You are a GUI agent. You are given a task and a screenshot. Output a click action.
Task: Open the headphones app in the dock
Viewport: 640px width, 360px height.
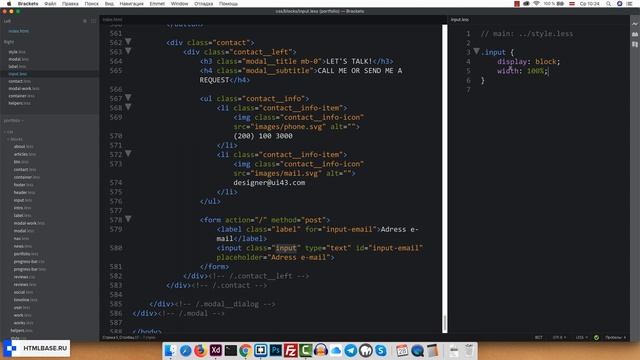[x=321, y=350]
